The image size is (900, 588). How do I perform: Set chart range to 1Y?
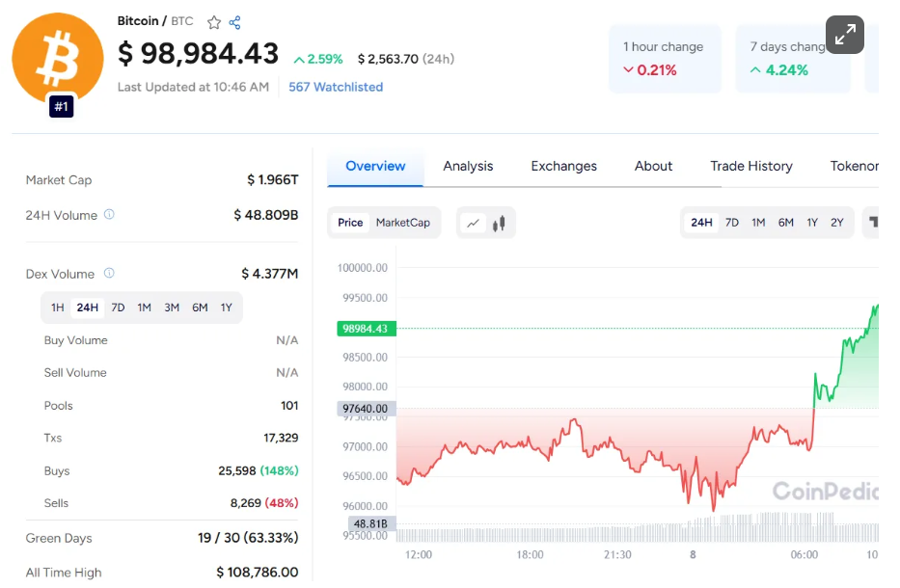click(812, 223)
